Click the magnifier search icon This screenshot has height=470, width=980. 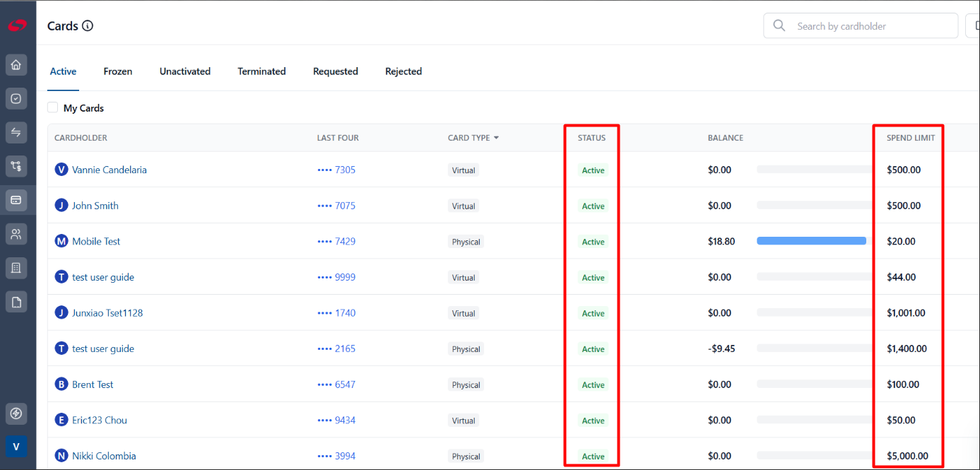coord(779,25)
